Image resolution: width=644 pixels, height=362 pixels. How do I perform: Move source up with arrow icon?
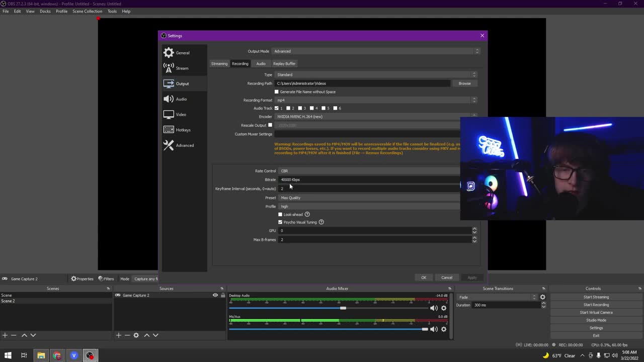[146, 335]
